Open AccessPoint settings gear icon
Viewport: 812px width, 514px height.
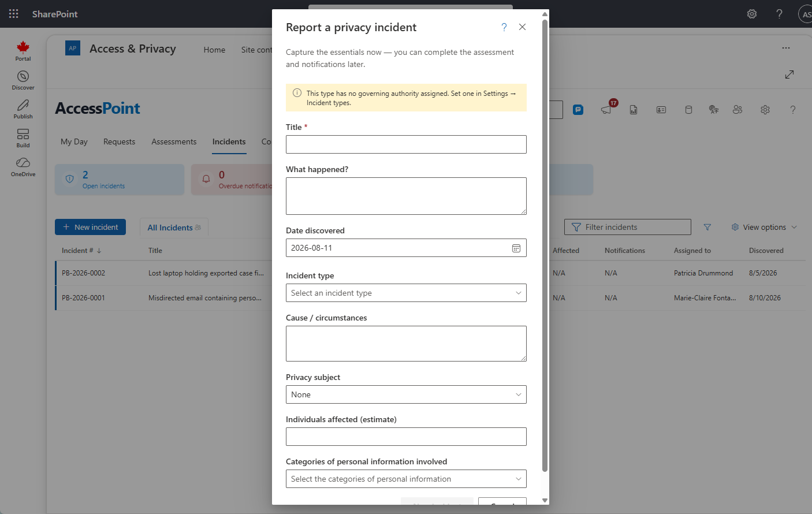click(x=765, y=110)
